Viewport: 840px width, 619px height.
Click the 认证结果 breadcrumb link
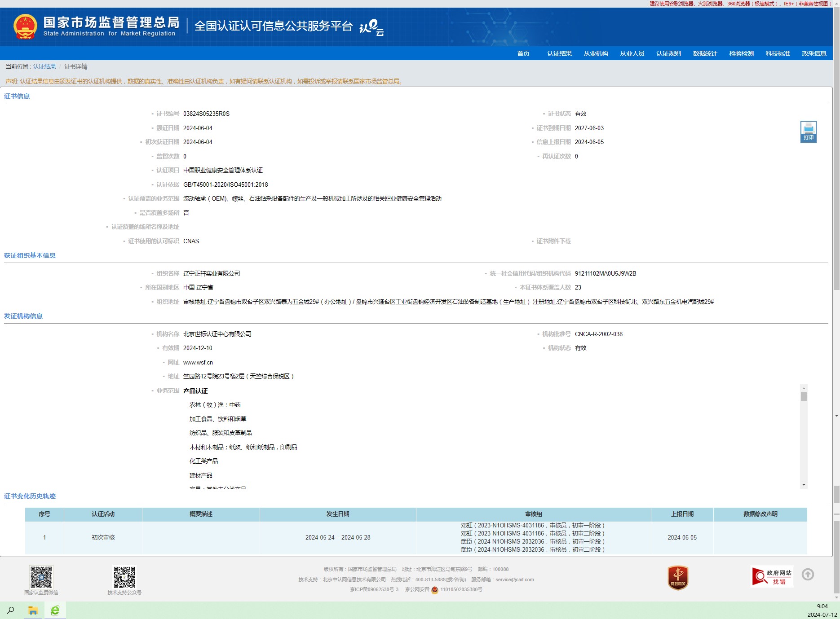[x=44, y=66]
